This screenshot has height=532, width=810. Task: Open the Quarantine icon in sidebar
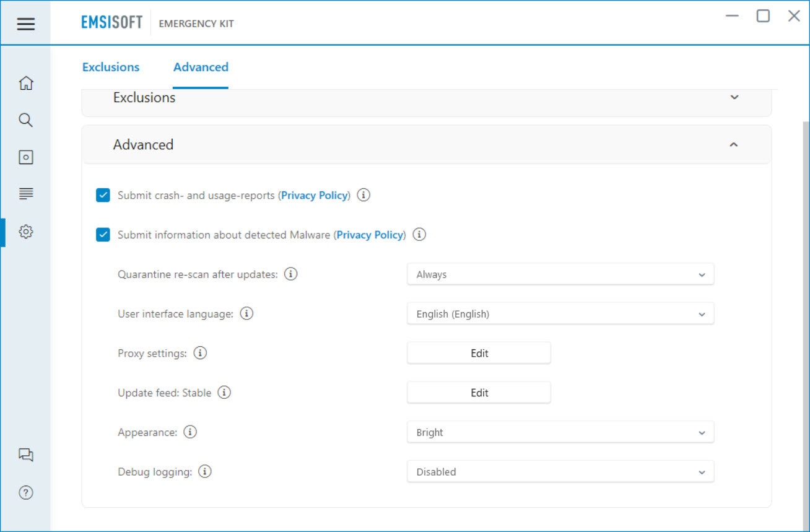point(25,157)
